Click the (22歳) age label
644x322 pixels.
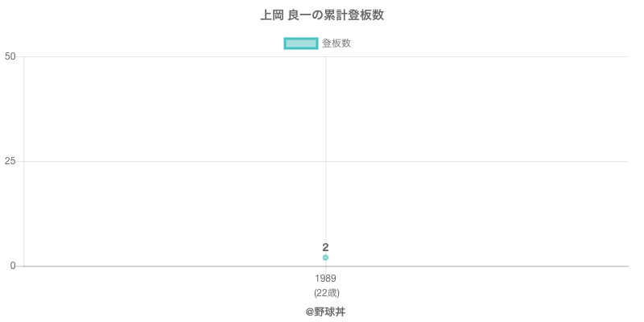pyautogui.click(x=325, y=292)
